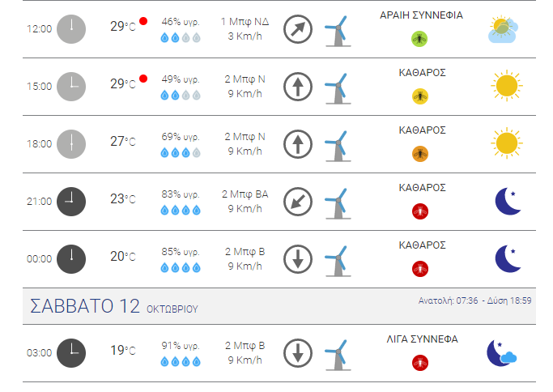Click the red mosquito icon at 21:00
The image size is (553, 392).
pos(419,211)
